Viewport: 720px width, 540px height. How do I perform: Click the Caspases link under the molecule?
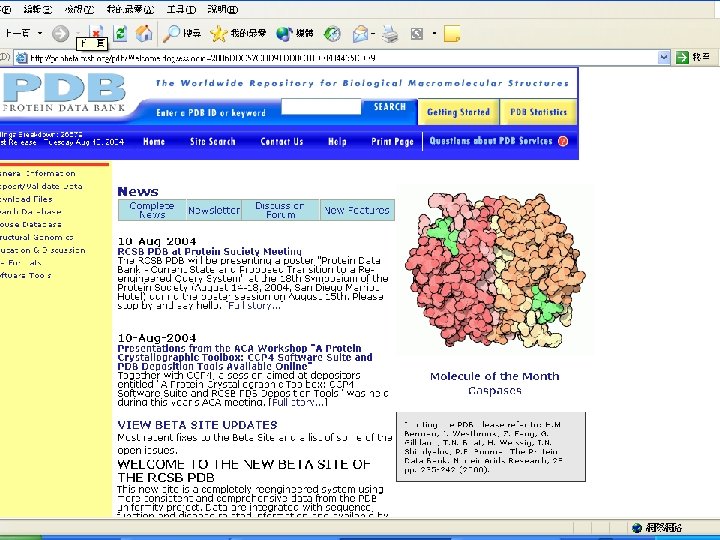(x=495, y=390)
